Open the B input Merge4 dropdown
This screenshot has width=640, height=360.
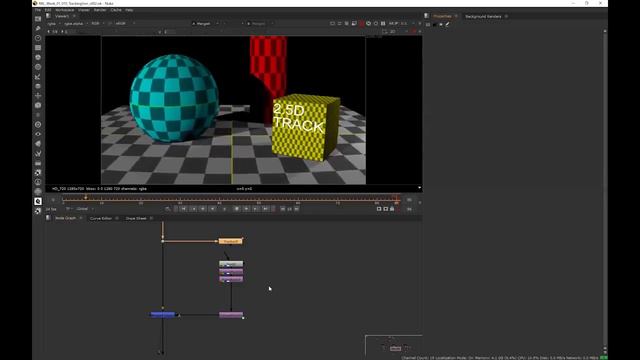260,24
